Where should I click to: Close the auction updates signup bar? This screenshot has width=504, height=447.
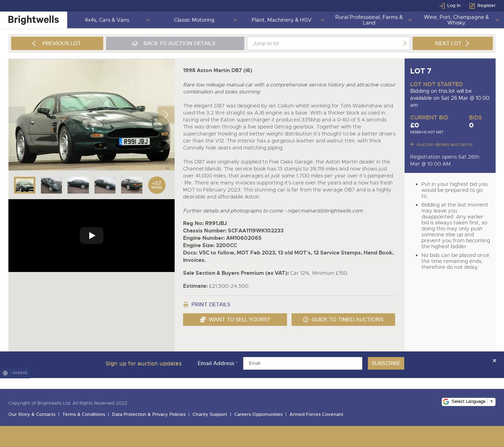pos(495,361)
